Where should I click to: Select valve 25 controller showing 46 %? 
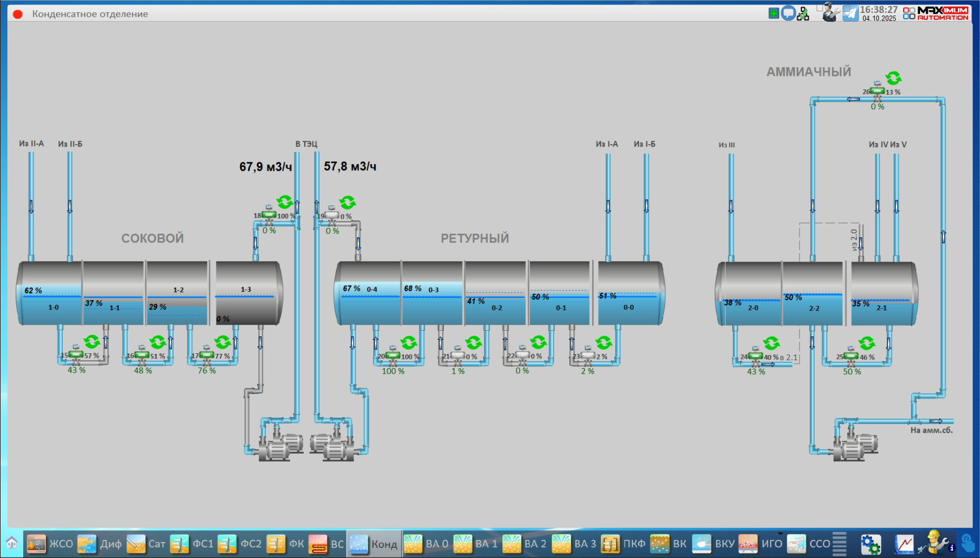click(x=851, y=356)
